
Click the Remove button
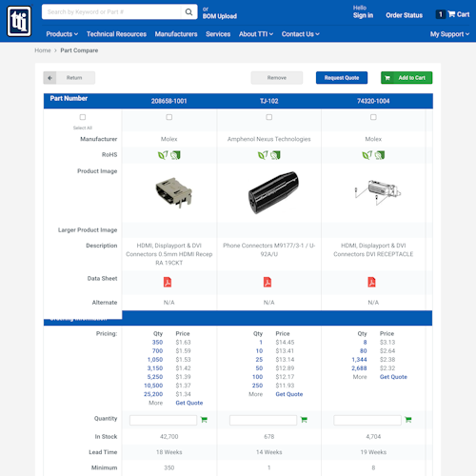tap(277, 78)
